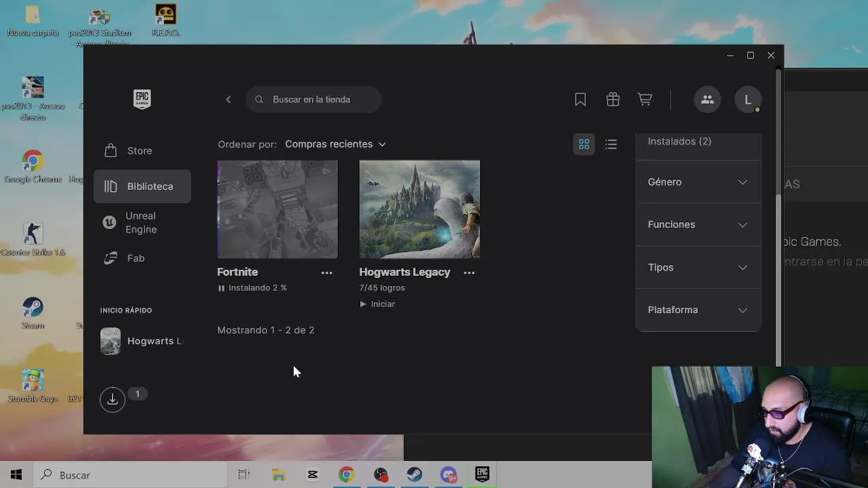The image size is (868, 488).
Task: Click 'Mostrando 1 - 2 de 2' text
Action: (266, 330)
